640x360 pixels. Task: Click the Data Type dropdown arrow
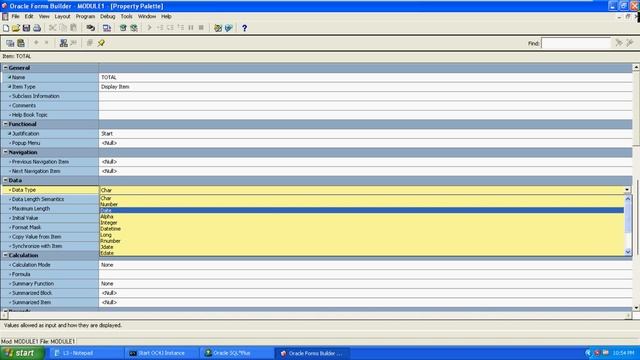(x=627, y=190)
